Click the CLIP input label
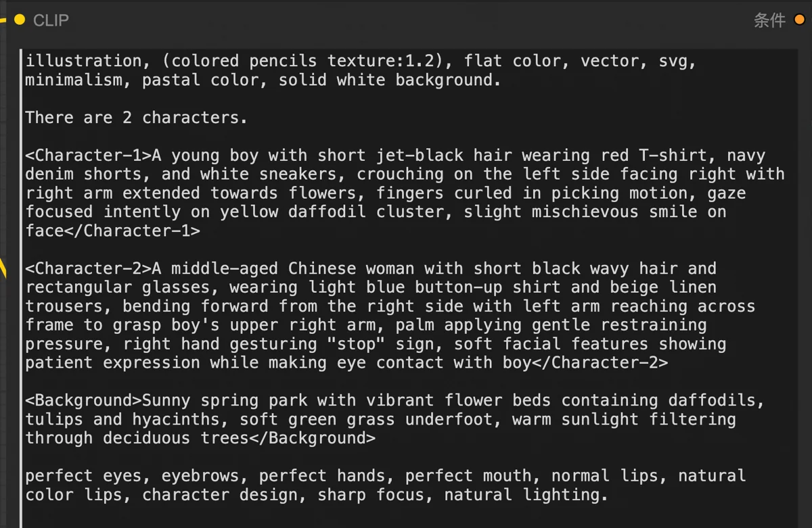 coord(51,20)
